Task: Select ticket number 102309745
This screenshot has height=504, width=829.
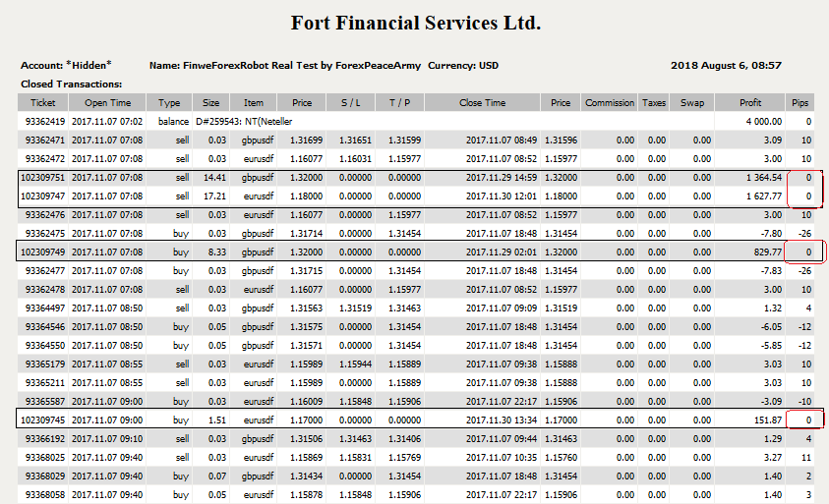Action: click(43, 420)
